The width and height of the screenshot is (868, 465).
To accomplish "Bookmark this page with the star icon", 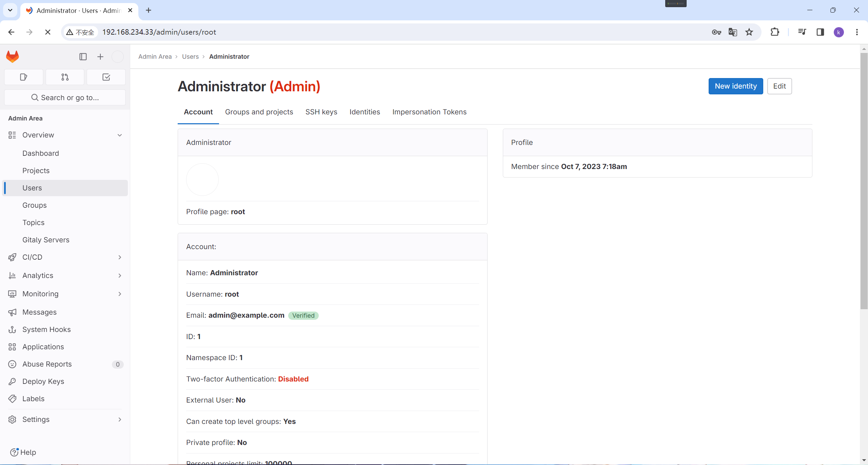I will point(749,32).
